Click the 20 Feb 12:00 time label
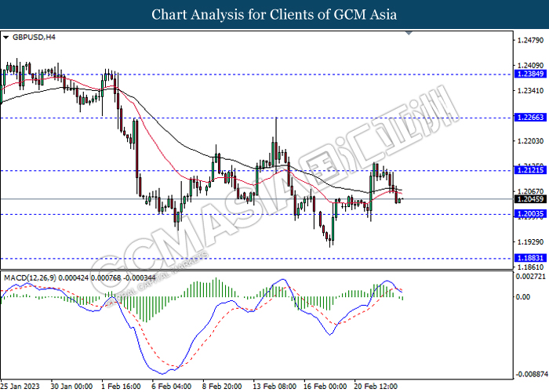This screenshot has width=549, height=392. click(376, 386)
